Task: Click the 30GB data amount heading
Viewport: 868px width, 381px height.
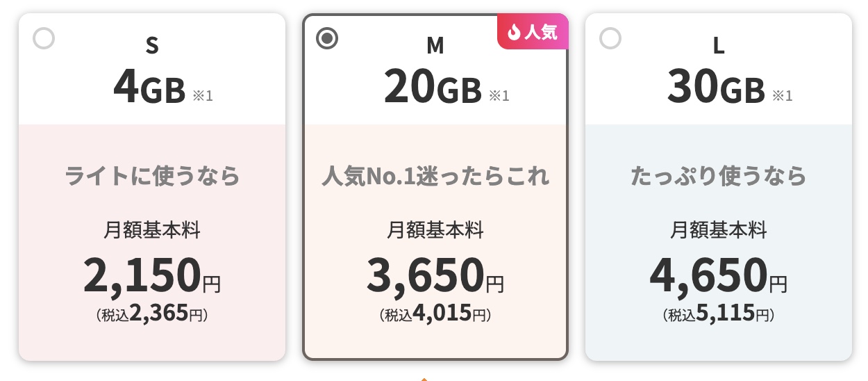Action: pyautogui.click(x=716, y=88)
